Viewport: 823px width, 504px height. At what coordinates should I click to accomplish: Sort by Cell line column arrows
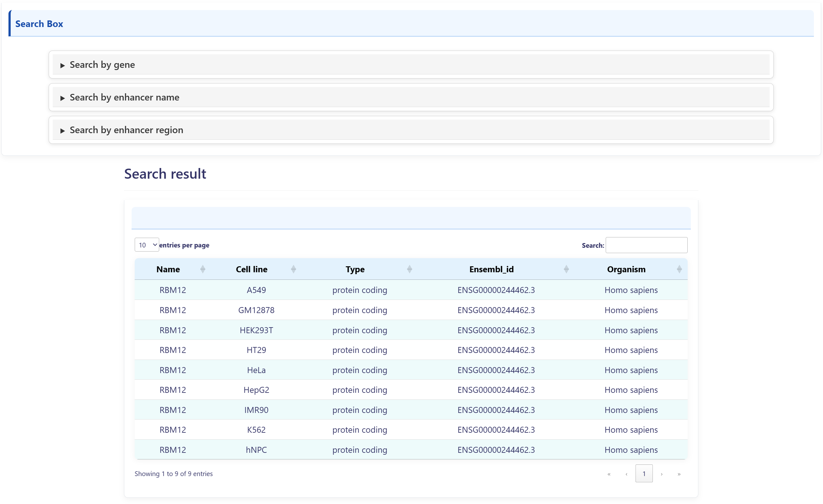293,269
